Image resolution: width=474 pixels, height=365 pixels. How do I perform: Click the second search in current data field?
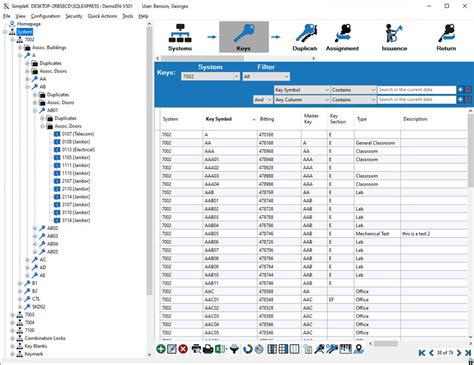click(x=417, y=99)
